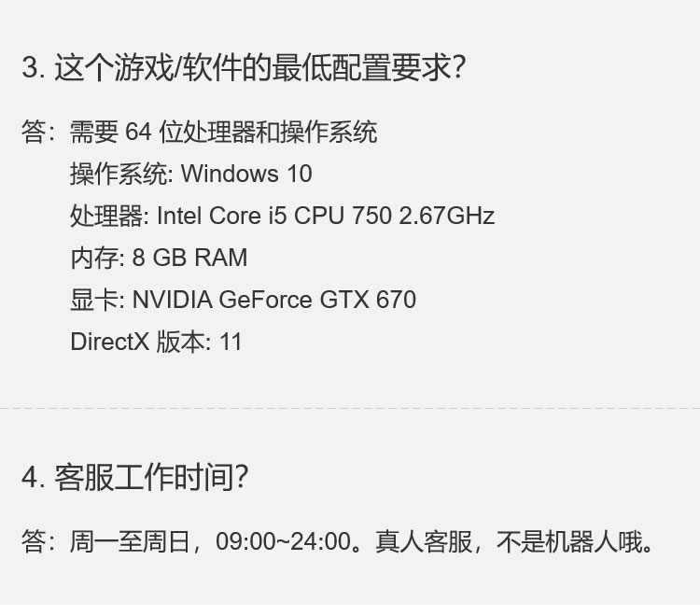This screenshot has height=616, width=700.
Task: Click the customer service hours heading
Action: pyautogui.click(x=134, y=477)
